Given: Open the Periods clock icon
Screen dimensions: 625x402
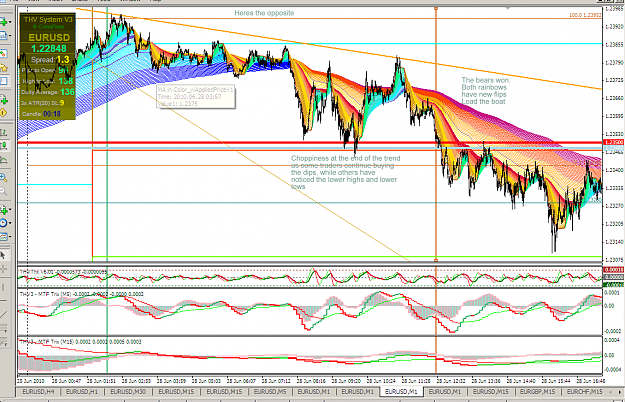Looking at the screenshot, I should coord(4,223).
